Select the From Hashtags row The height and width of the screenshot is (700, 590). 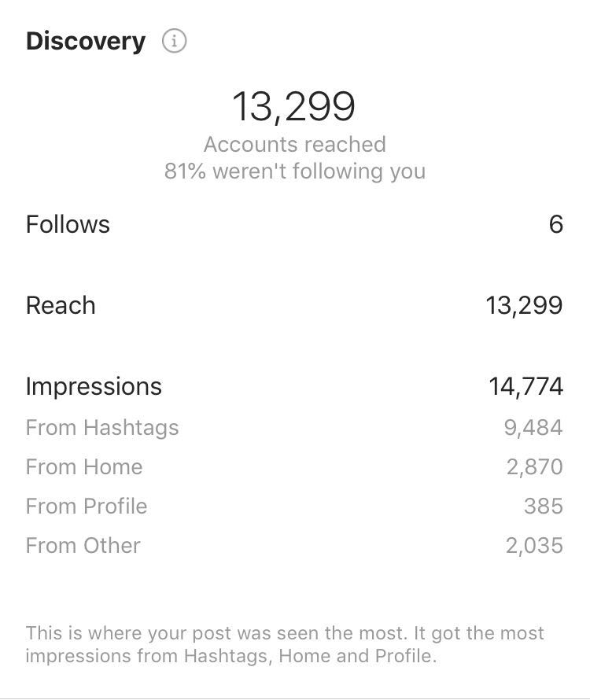294,428
